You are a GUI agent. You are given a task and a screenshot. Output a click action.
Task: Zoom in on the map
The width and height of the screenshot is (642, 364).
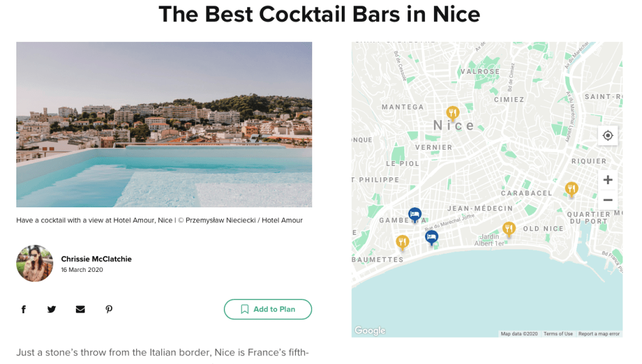click(x=608, y=180)
